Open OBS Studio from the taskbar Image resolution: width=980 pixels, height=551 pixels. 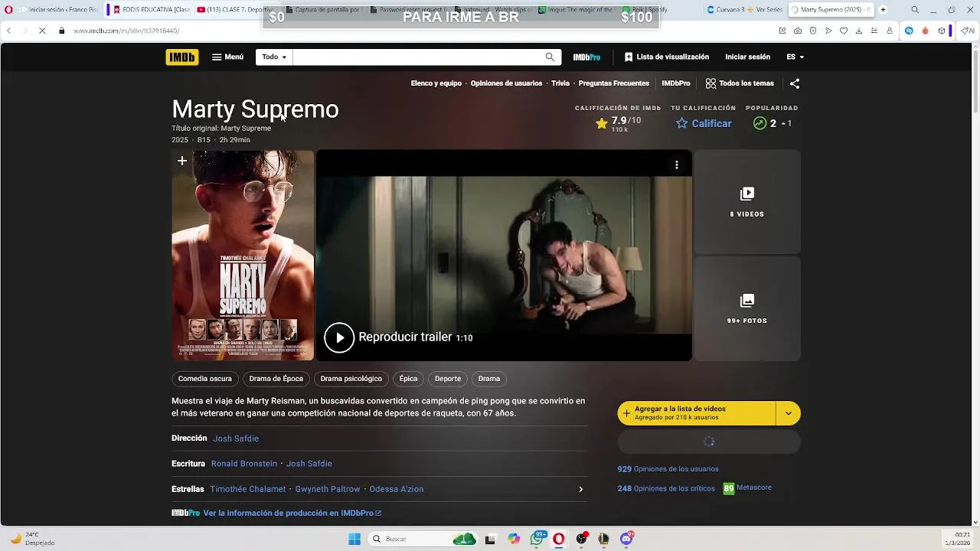tap(582, 539)
